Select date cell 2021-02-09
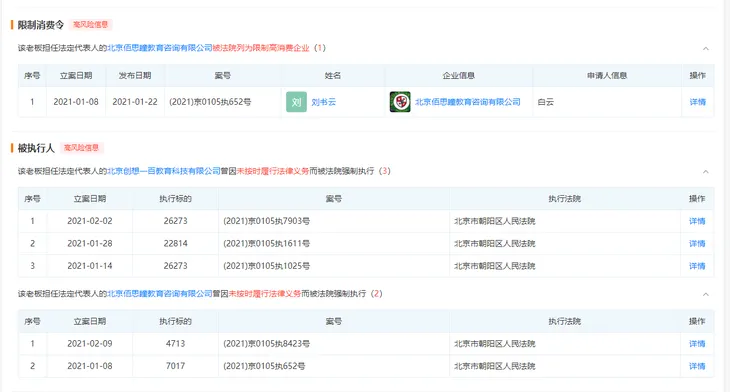This screenshot has width=730, height=392. (90, 344)
